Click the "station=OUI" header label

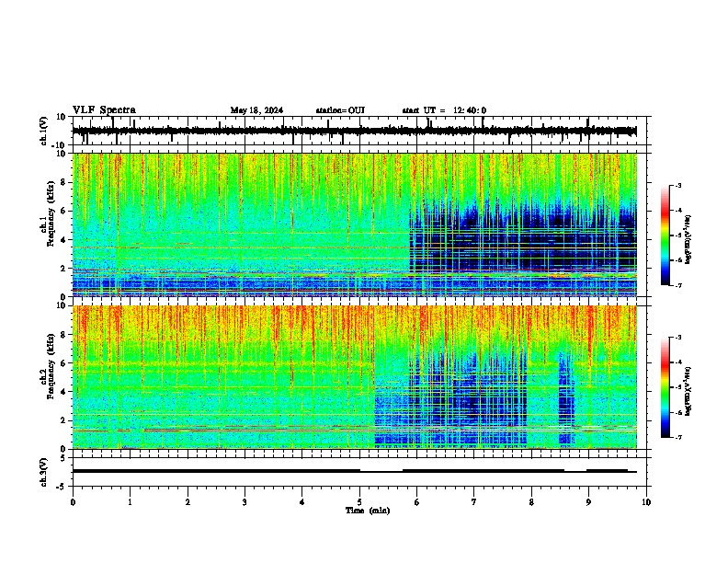coord(340,110)
